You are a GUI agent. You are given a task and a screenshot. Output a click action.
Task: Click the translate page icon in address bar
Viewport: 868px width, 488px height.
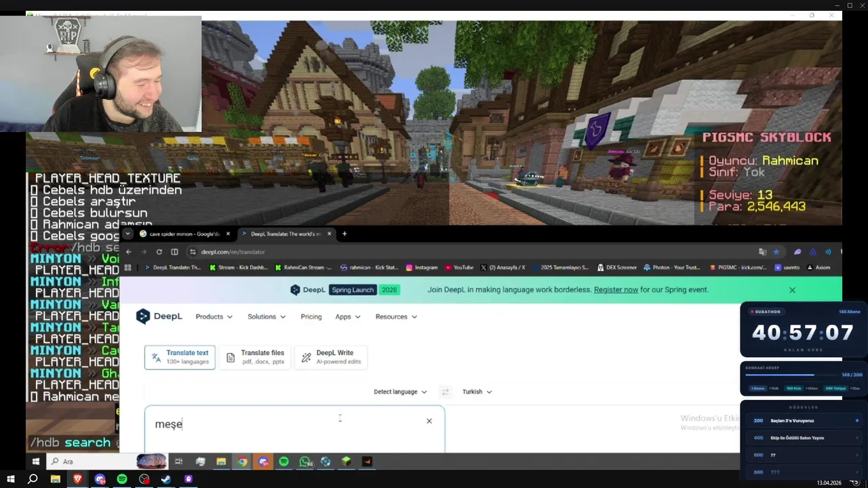763,251
